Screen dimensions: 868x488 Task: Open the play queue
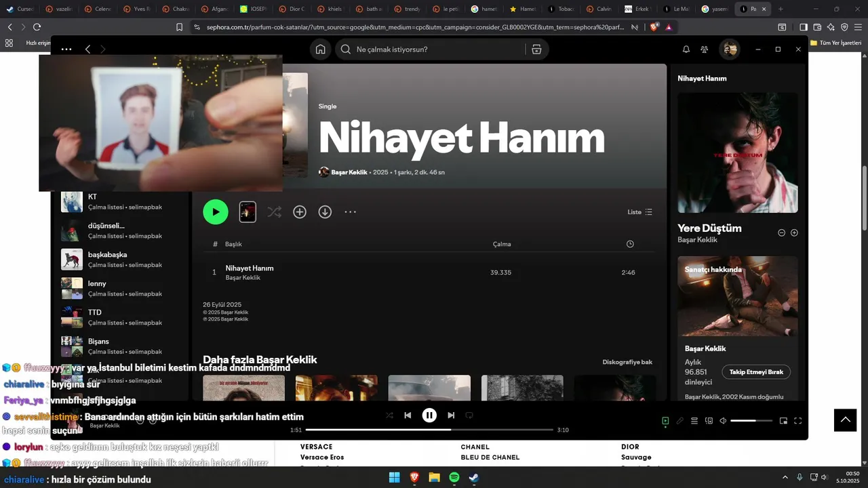[x=694, y=421]
